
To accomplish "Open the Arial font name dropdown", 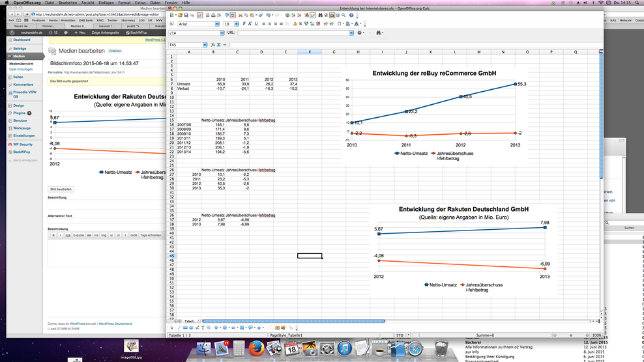I will (x=217, y=24).
